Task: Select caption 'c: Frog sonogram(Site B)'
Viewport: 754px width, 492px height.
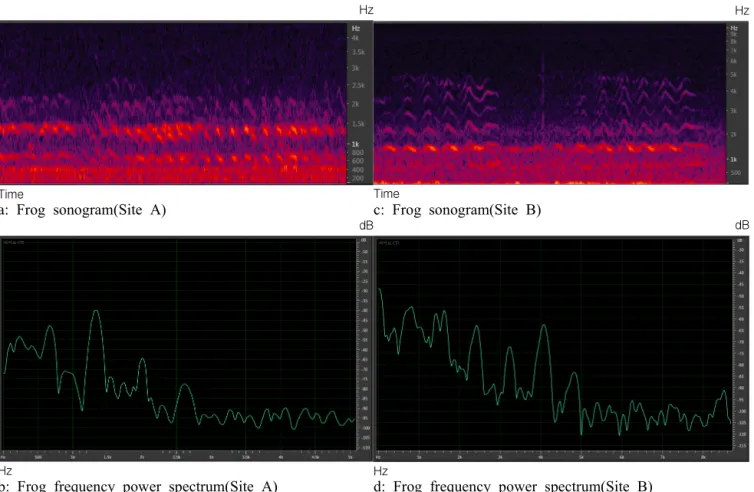Action: tap(457, 210)
